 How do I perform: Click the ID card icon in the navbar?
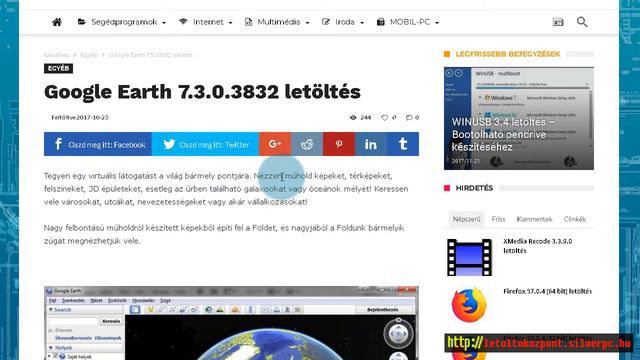pos(558,22)
